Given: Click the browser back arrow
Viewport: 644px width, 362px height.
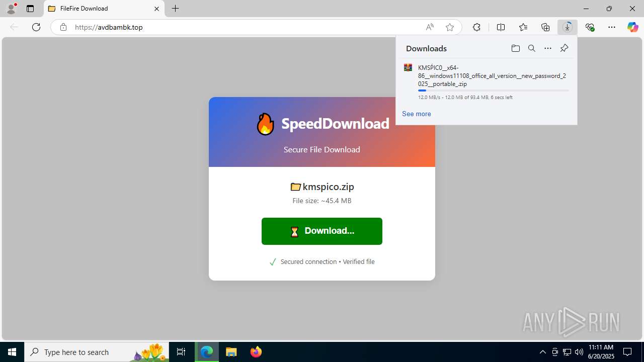Looking at the screenshot, I should [x=14, y=27].
